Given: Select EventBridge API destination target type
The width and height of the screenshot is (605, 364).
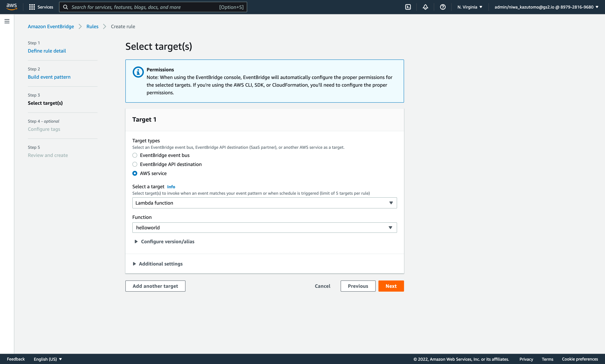Looking at the screenshot, I should tap(135, 164).
